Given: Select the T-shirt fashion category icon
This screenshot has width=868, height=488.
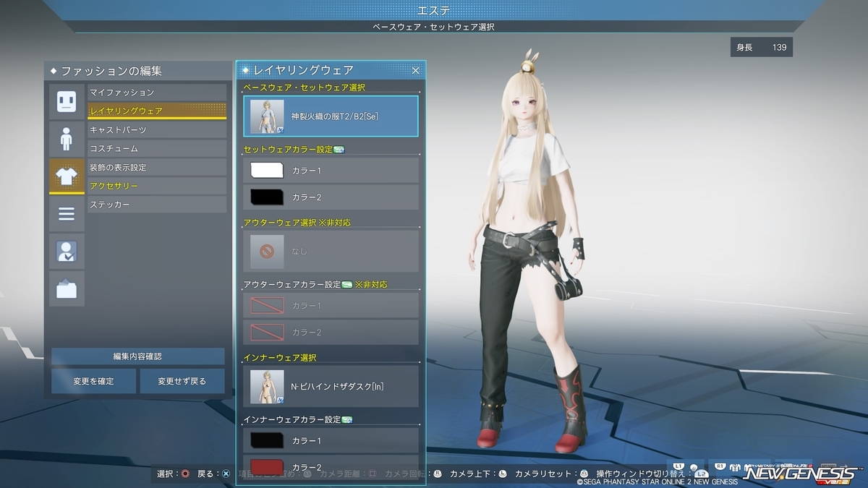Looking at the screenshot, I should [x=67, y=176].
